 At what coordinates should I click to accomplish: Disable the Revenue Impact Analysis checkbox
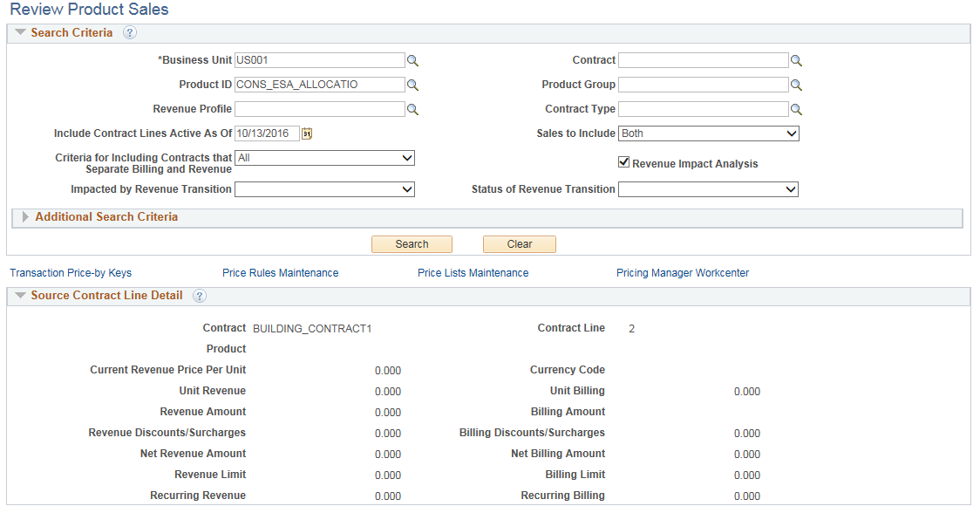pyautogui.click(x=624, y=161)
